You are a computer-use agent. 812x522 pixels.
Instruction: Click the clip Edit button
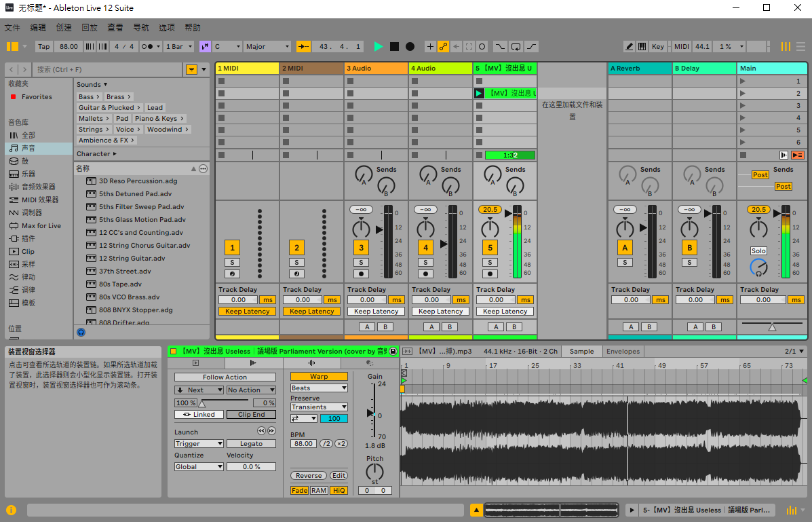point(339,476)
